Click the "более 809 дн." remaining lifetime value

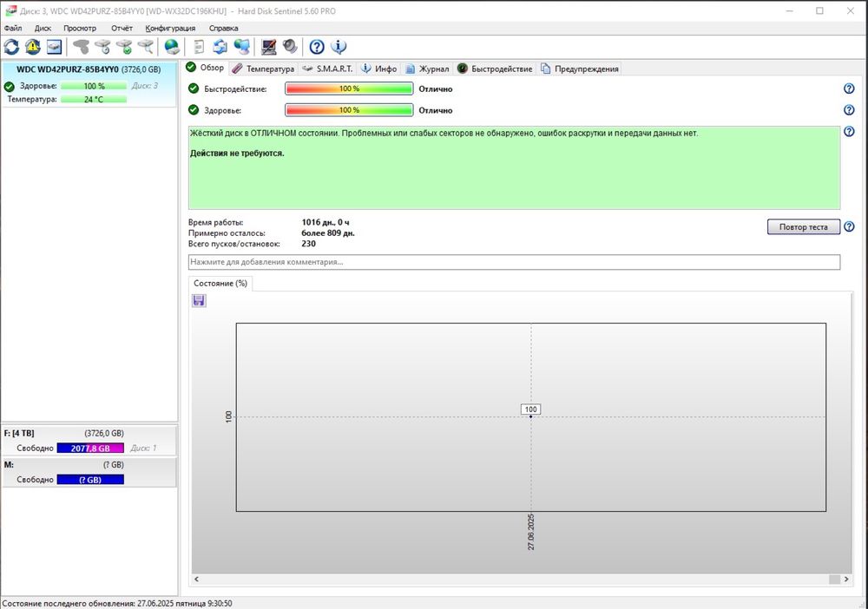click(x=328, y=232)
